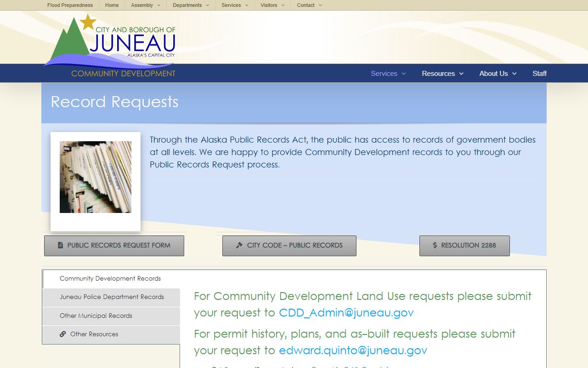Click the Alaska Public Records Act paragraph
The height and width of the screenshot is (368, 588).
[343, 152]
